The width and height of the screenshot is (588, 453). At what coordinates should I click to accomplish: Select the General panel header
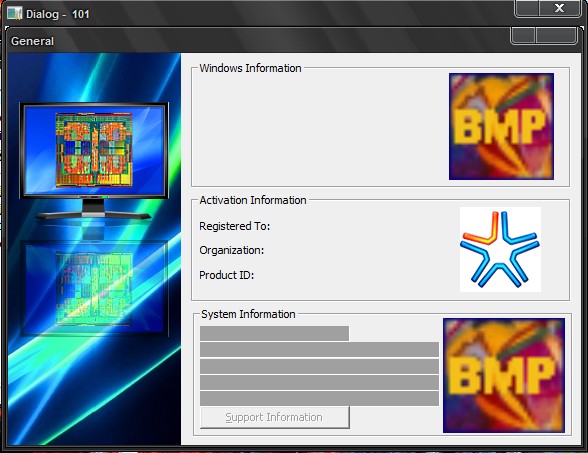(32, 41)
